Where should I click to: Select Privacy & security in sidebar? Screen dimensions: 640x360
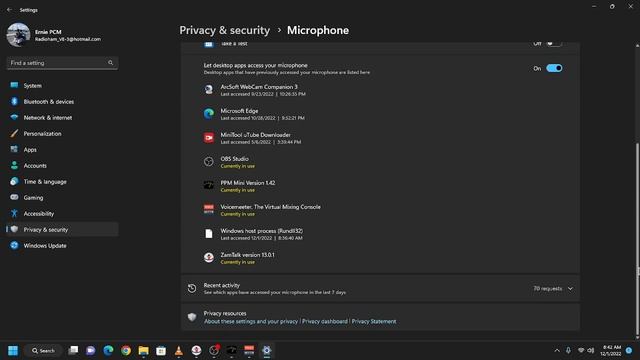point(62,229)
